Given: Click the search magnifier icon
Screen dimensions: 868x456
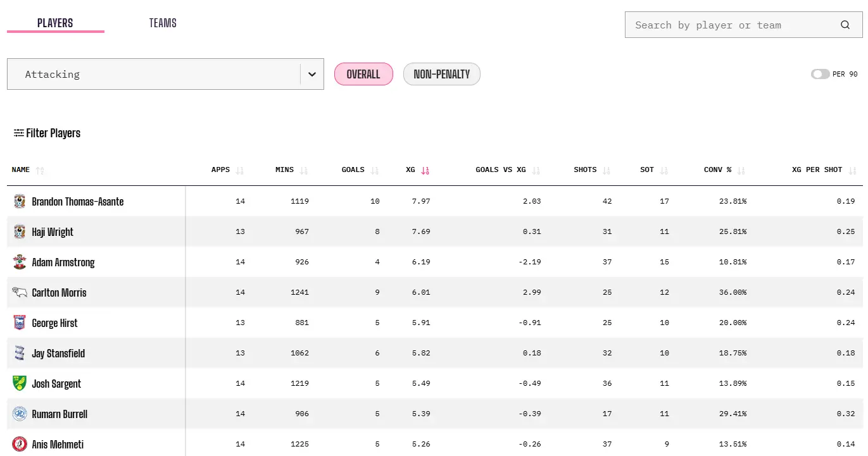Looking at the screenshot, I should tap(845, 25).
